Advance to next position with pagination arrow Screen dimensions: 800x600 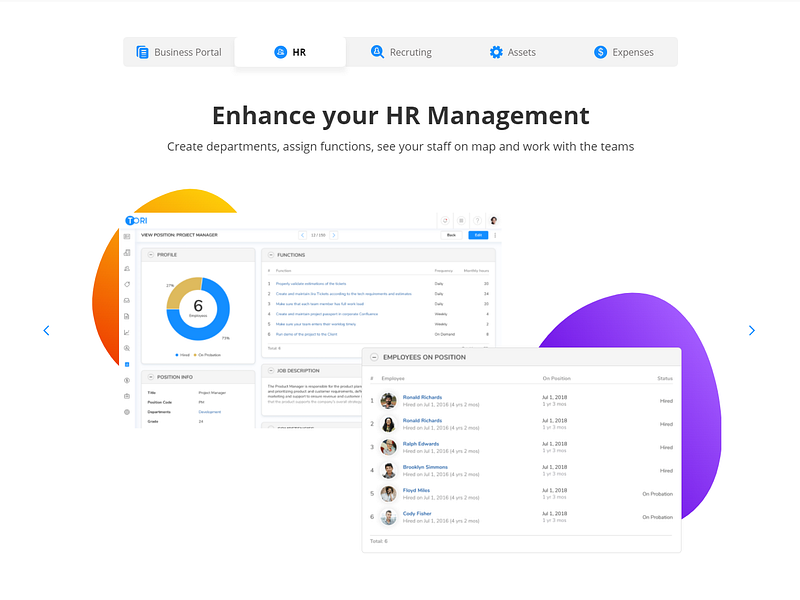(334, 235)
